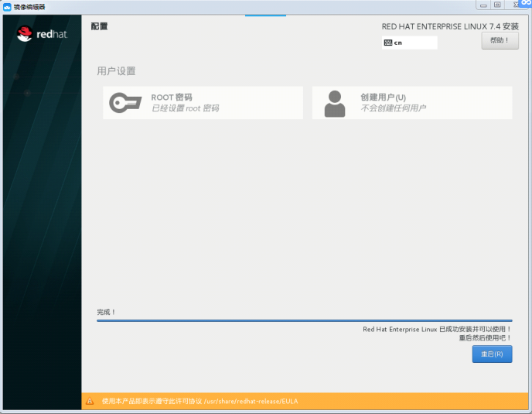Minimize the 镜像编辑器 window
532x414 pixels.
click(x=483, y=5)
